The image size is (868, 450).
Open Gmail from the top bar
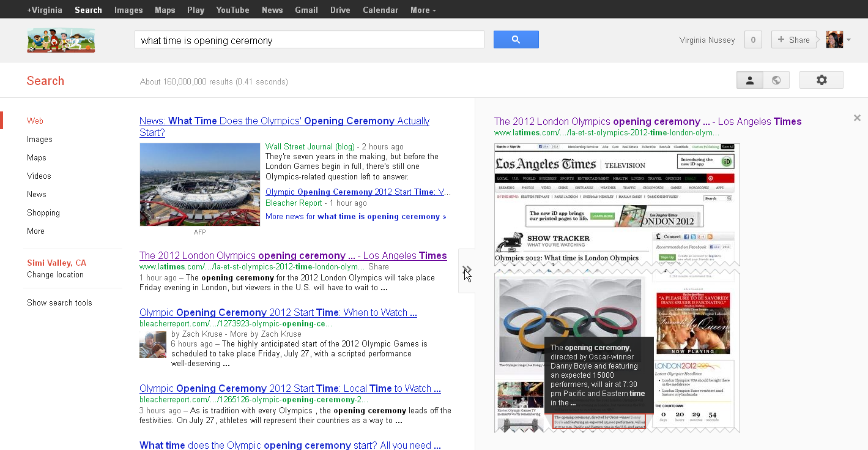[306, 10]
